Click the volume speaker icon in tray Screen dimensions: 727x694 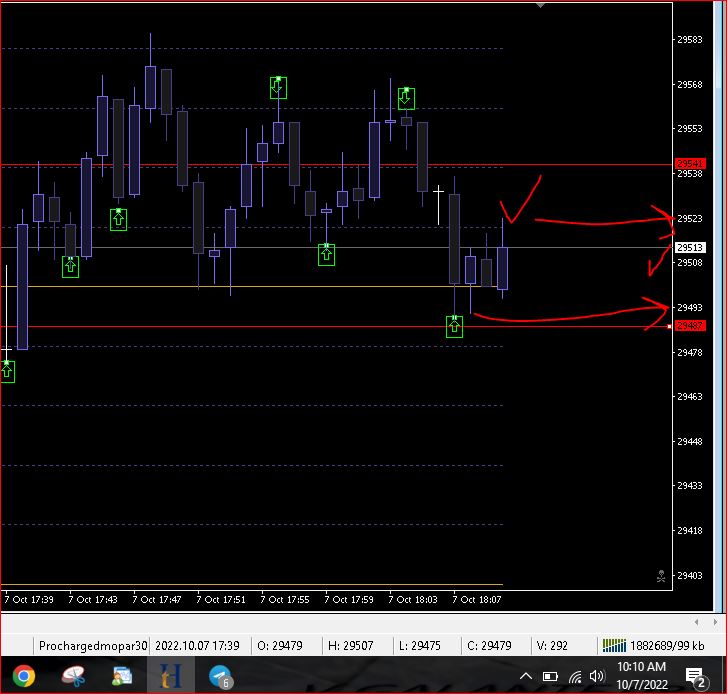pos(597,677)
